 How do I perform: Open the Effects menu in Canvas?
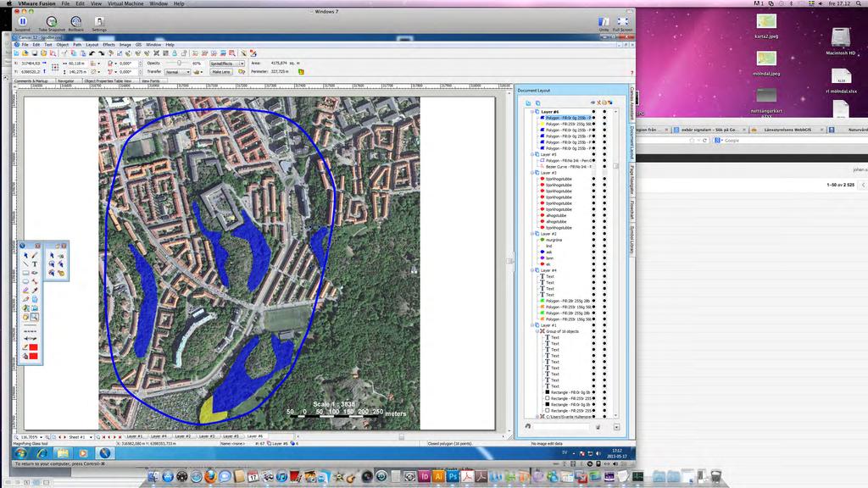(108, 45)
